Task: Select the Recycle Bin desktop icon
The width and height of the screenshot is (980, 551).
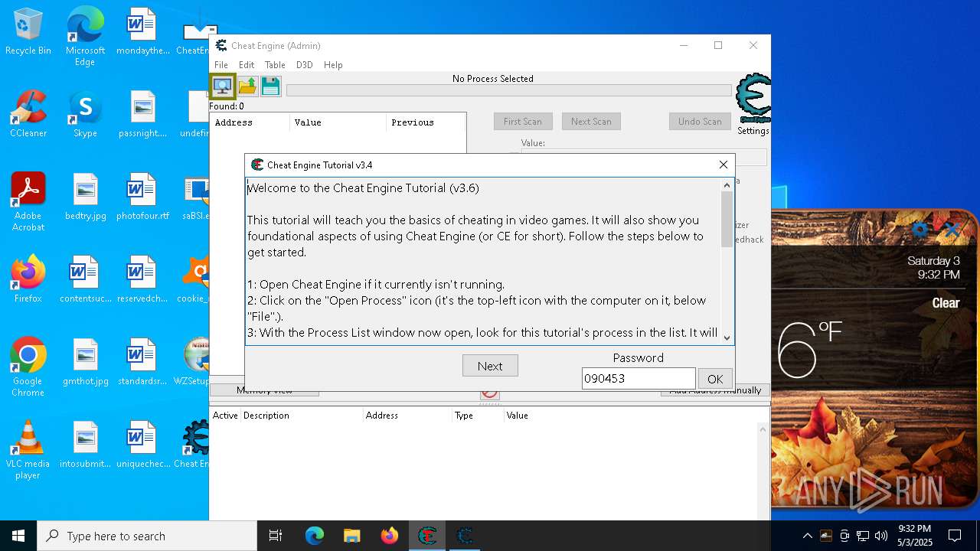Action: (x=28, y=32)
